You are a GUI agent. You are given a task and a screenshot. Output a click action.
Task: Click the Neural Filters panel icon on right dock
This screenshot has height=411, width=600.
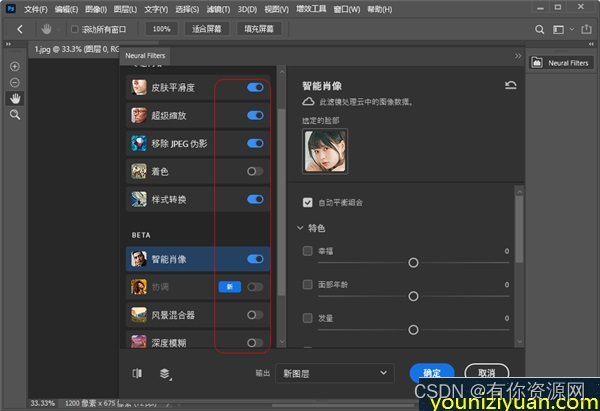[537, 63]
